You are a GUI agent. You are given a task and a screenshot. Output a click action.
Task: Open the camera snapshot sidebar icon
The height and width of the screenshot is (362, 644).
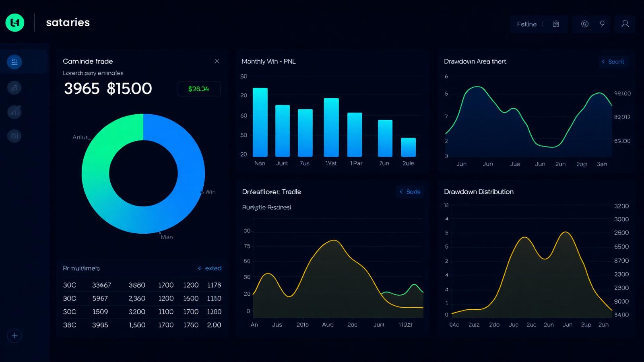14,136
